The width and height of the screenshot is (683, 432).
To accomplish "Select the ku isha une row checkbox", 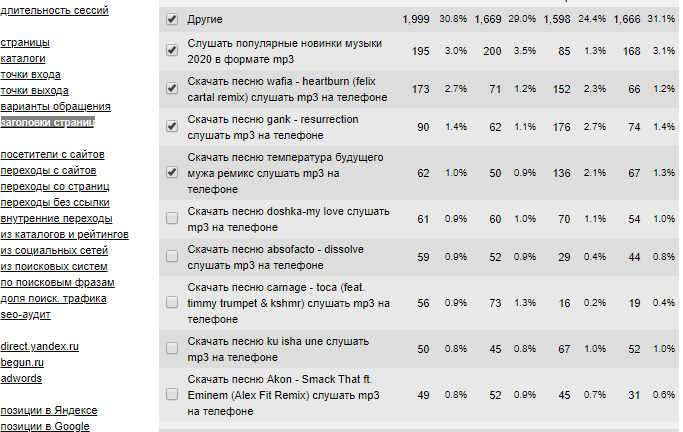I will (172, 349).
